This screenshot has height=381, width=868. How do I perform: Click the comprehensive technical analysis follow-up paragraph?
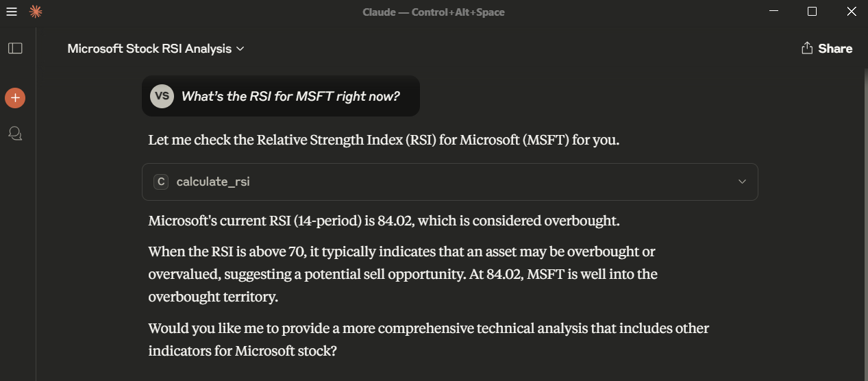[x=429, y=339]
